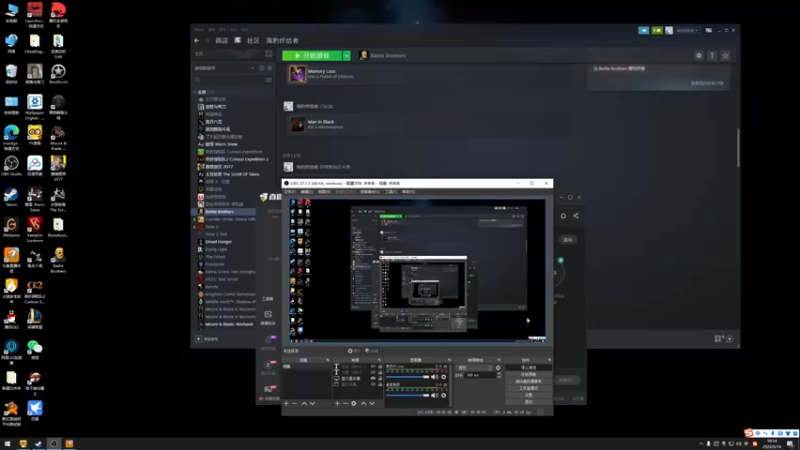Screen dimensions: 800x450
Task: Undock the OBS Sources panel via header icon
Action: (380, 360)
